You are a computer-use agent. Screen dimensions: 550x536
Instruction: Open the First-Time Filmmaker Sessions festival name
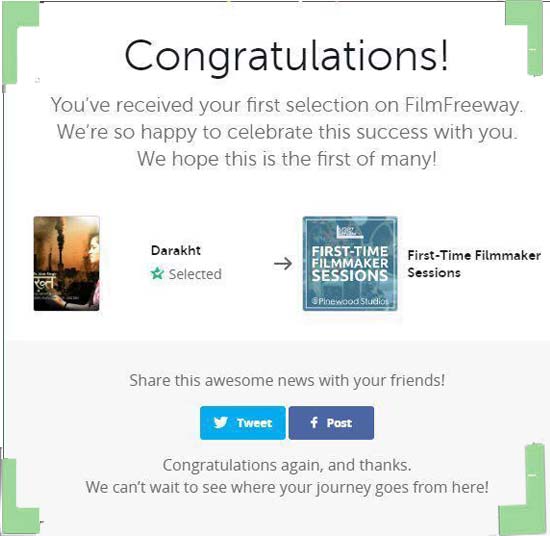pyautogui.click(x=474, y=264)
